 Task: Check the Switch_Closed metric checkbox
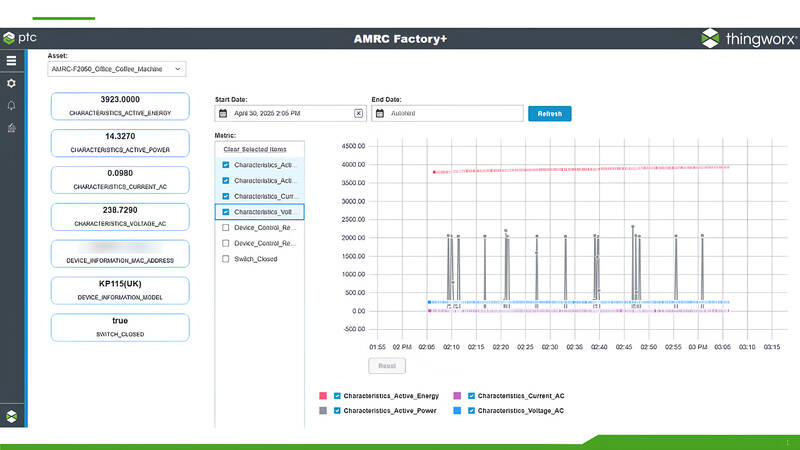click(x=226, y=259)
